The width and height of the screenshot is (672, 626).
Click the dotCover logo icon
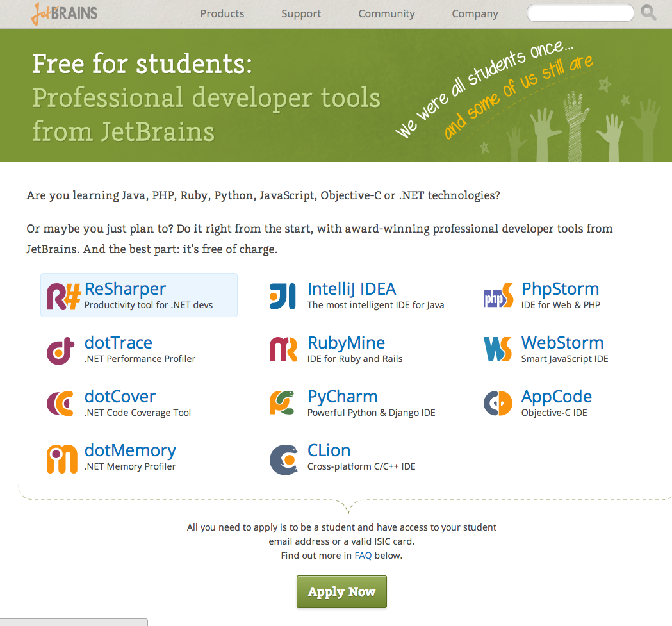[x=60, y=403]
